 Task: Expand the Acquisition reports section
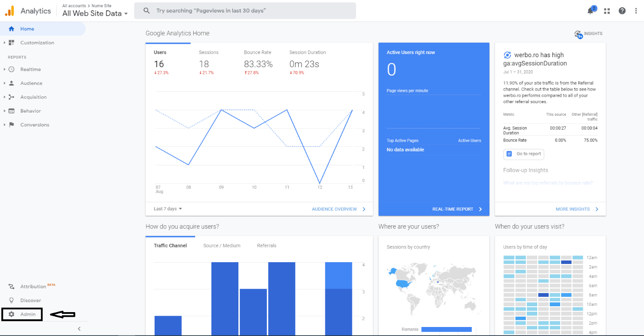(33, 97)
